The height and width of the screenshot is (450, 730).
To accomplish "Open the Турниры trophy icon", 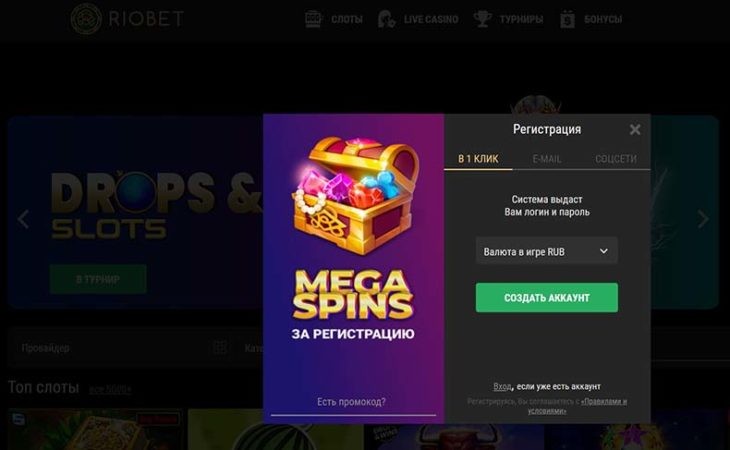I will tap(482, 19).
